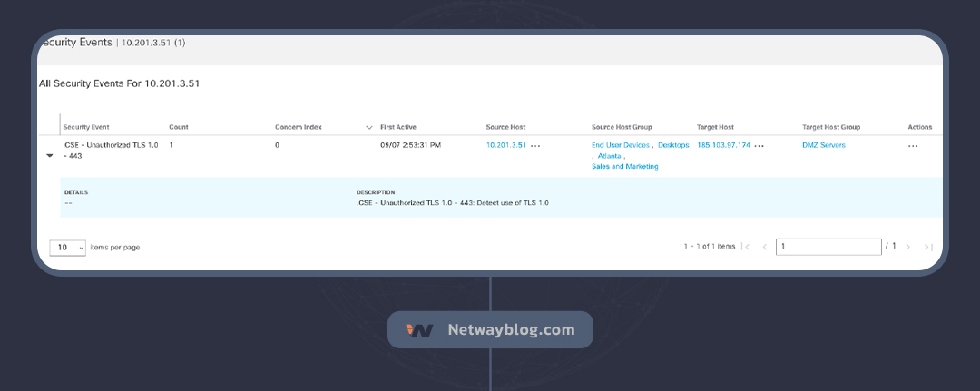The image size is (980, 391).
Task: Open the End User Devices host group
Action: coord(621,145)
